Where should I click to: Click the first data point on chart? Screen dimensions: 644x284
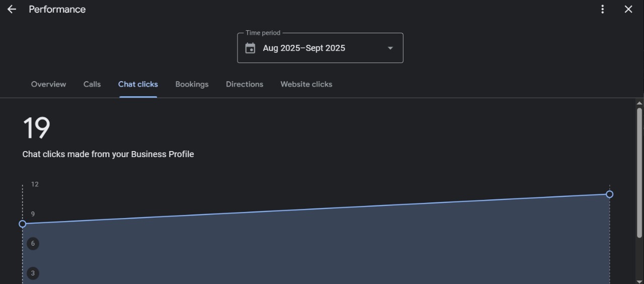point(23,224)
